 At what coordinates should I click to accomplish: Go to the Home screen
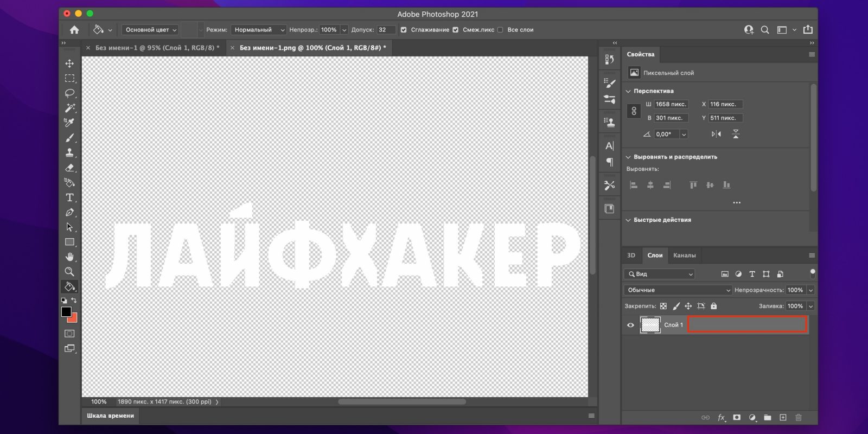74,30
